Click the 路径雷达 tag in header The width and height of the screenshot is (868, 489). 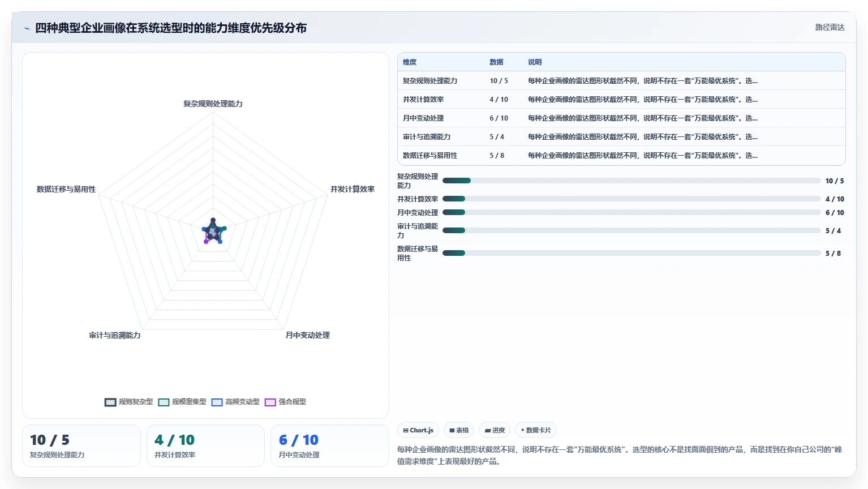(830, 27)
